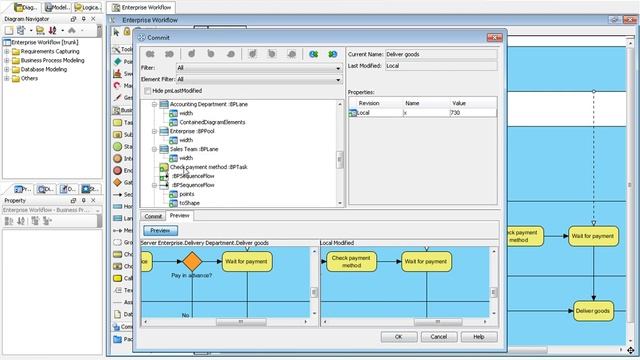The height and width of the screenshot is (360, 640).
Task: Select the Start Event palette tool
Action: coord(118,146)
